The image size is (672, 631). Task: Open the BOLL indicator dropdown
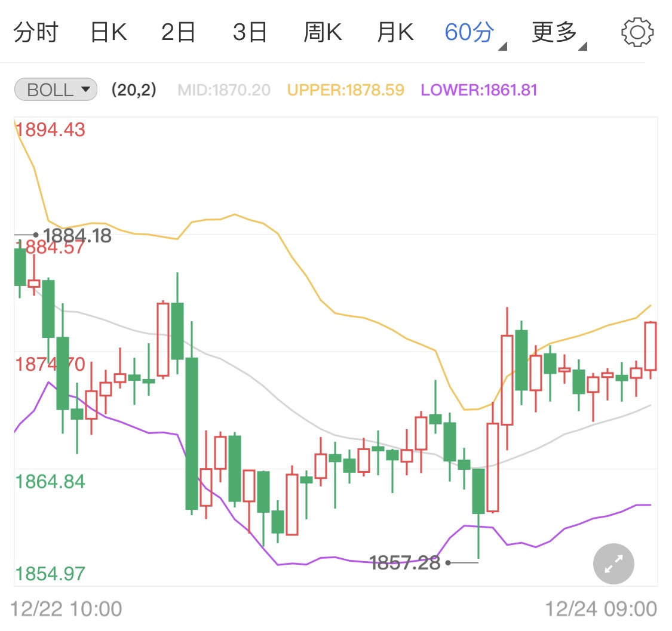pos(56,90)
